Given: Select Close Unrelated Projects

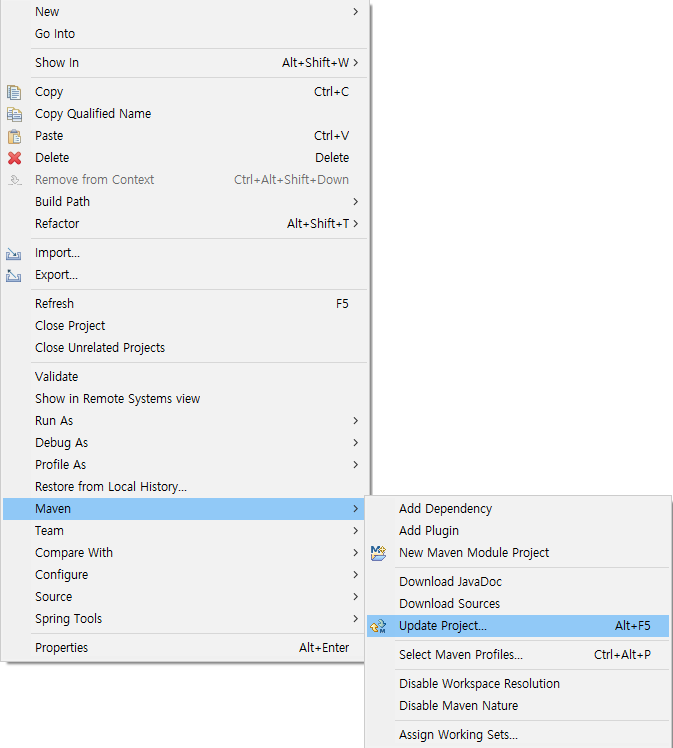Looking at the screenshot, I should click(185, 348).
